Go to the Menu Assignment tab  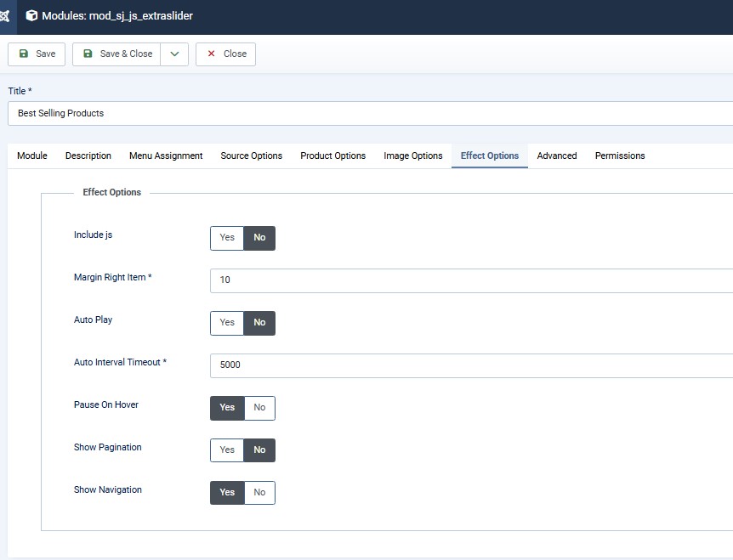[x=166, y=156]
